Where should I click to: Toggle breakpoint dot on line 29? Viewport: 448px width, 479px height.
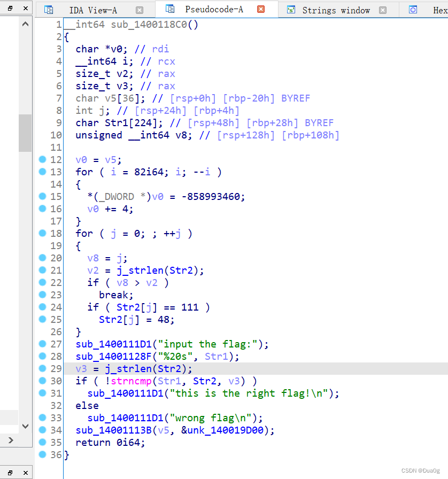point(42,368)
